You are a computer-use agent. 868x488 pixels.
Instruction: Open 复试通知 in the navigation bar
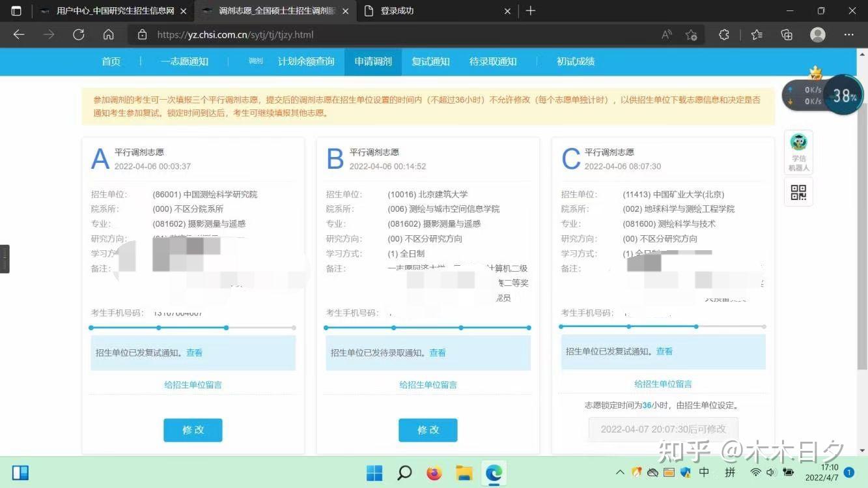click(x=430, y=61)
